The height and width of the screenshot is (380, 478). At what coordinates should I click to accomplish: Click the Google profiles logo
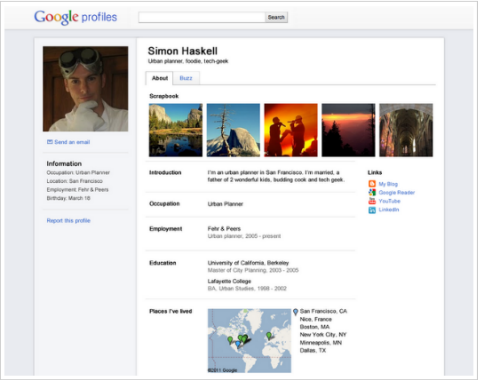point(76,17)
